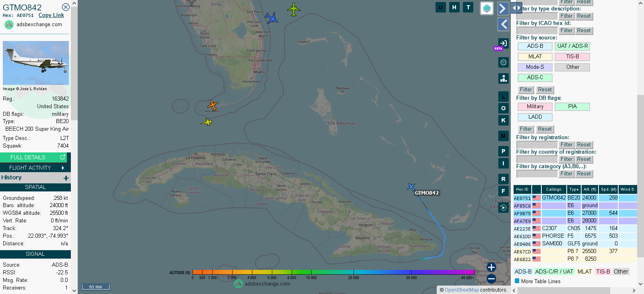Sort table by Type column
The height and width of the screenshot is (294, 644).
click(574, 189)
